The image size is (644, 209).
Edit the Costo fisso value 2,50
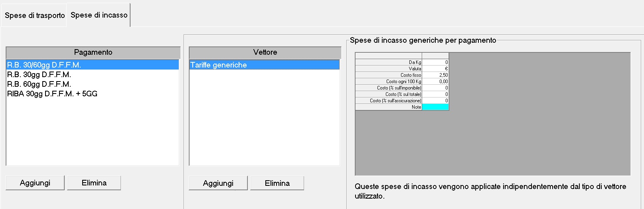tap(435, 75)
